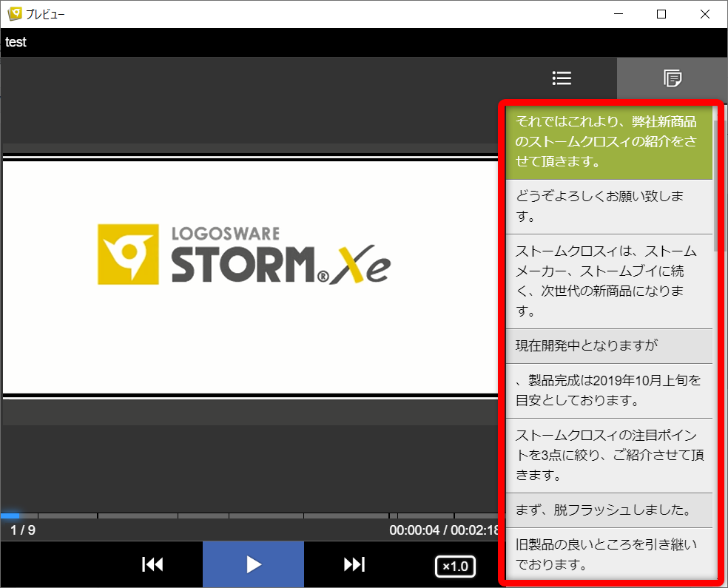728x588 pixels.
Task: Skip to the previous slide
Action: click(152, 564)
